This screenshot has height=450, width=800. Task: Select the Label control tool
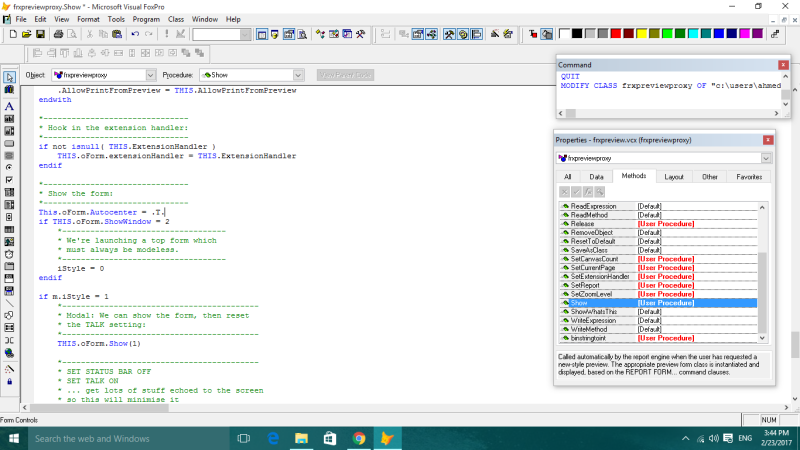[9, 106]
